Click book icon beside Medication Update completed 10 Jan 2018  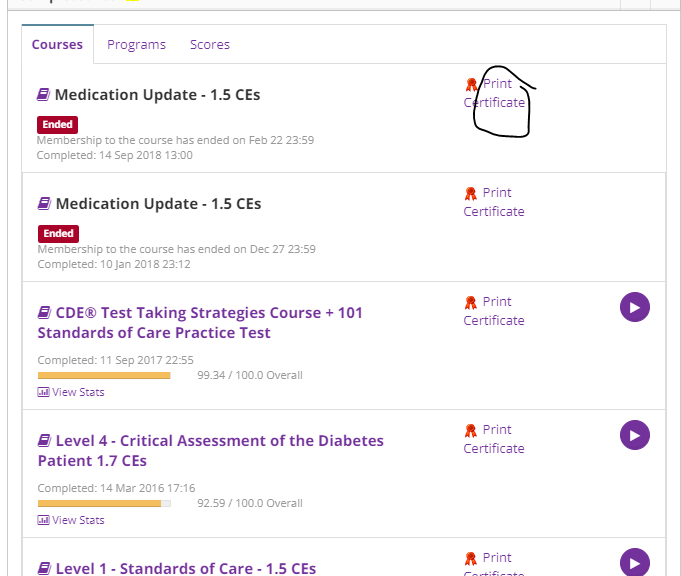pos(44,204)
